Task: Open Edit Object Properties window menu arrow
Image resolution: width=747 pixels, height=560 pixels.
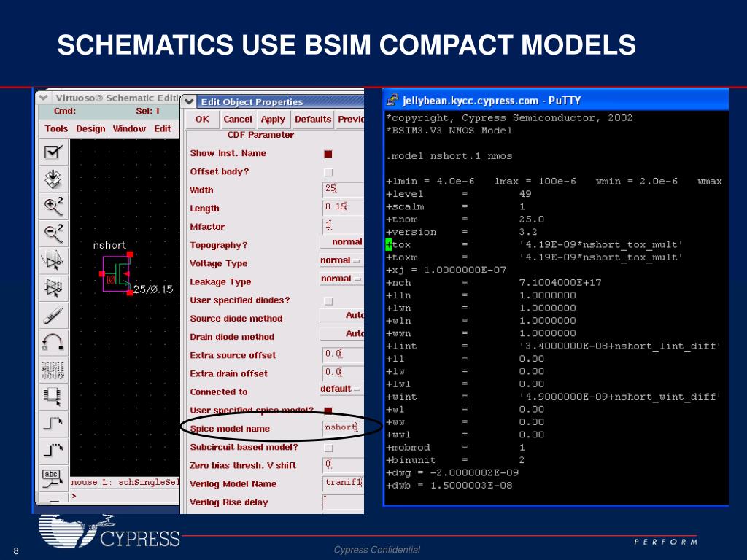Action: click(189, 101)
